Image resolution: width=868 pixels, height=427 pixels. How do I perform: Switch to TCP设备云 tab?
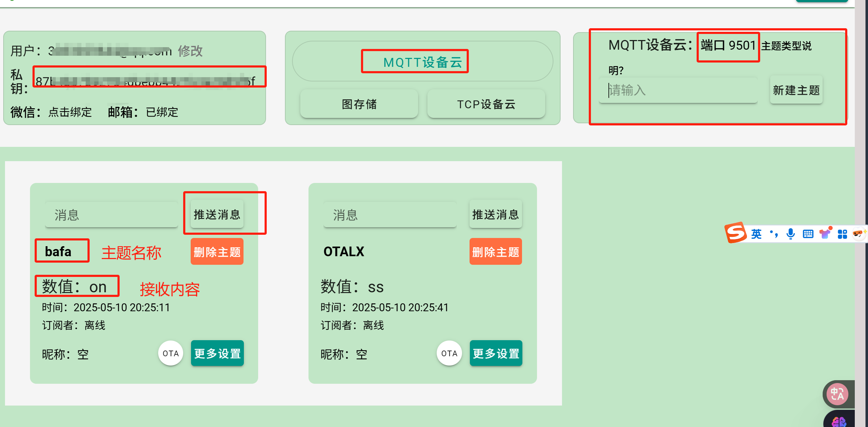486,104
